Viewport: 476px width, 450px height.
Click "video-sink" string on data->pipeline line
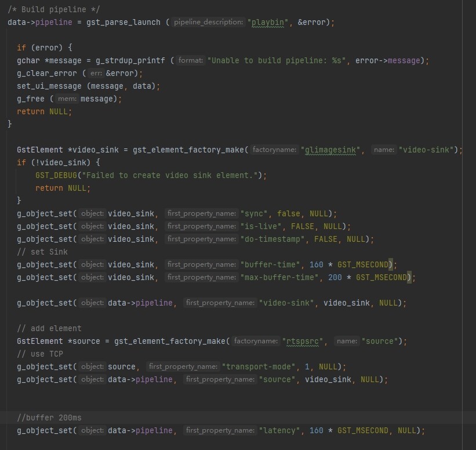286,303
